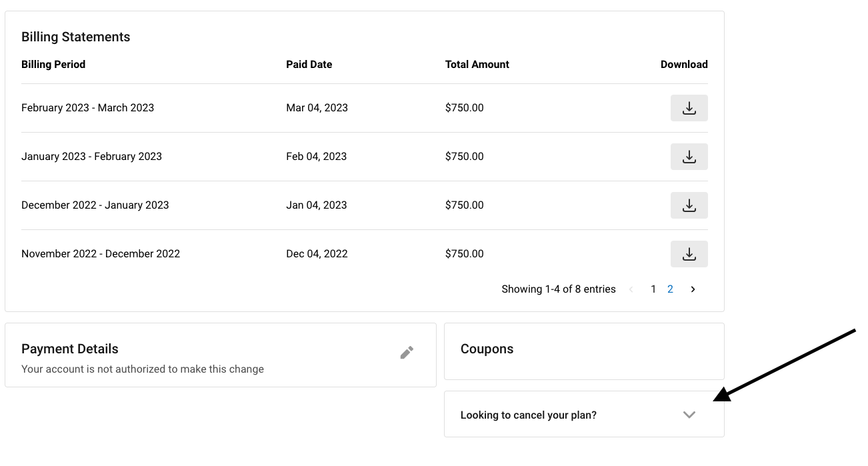
Task: Select the Mar 04, 2023 paid date cell
Action: click(x=317, y=108)
